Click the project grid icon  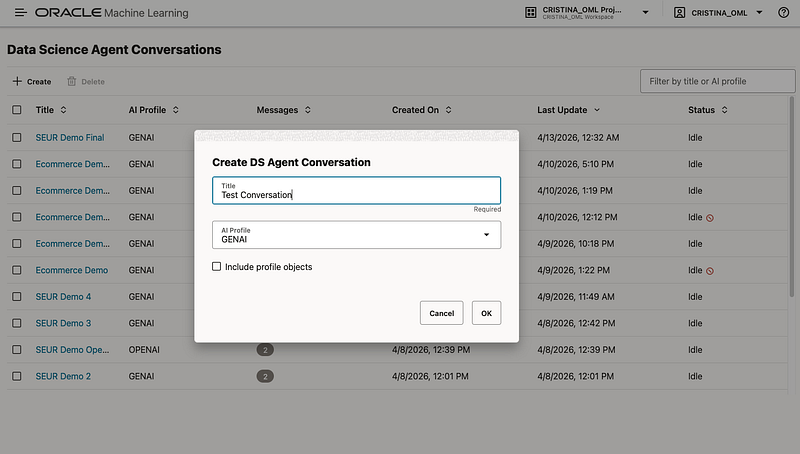[529, 13]
